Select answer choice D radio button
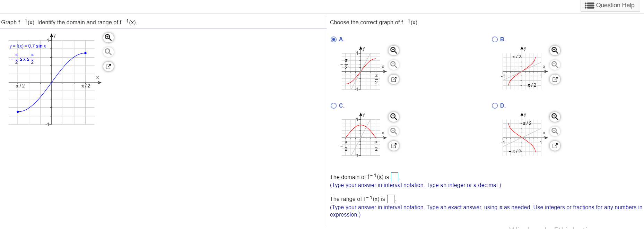The height and width of the screenshot is (229, 644). 494,105
